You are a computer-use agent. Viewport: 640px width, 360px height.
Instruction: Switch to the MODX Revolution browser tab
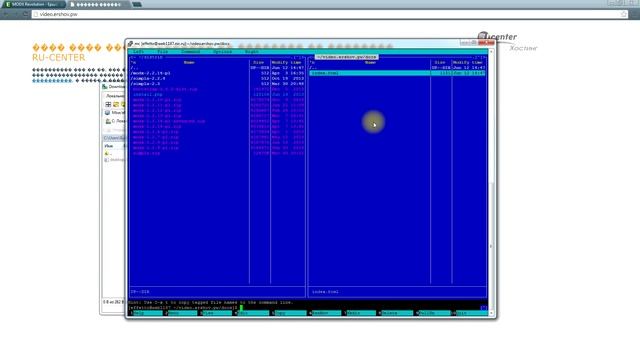(33, 4)
